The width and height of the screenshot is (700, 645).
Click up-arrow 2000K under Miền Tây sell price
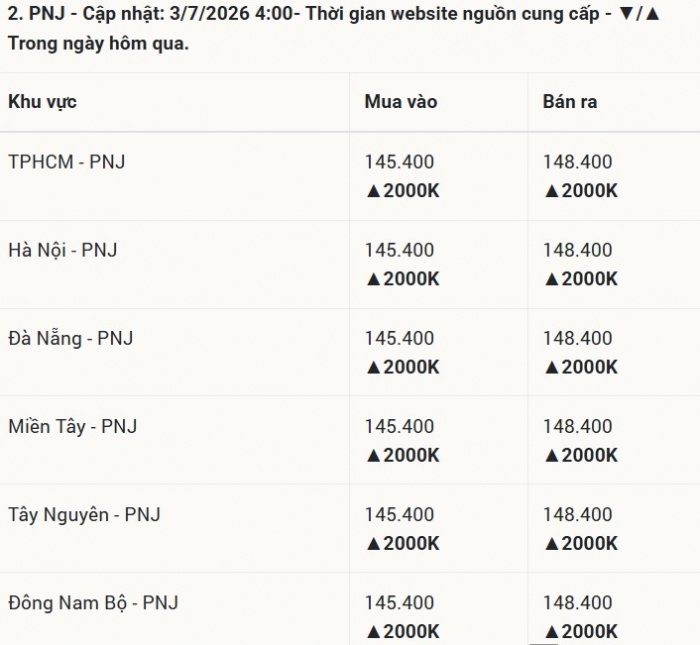click(580, 455)
